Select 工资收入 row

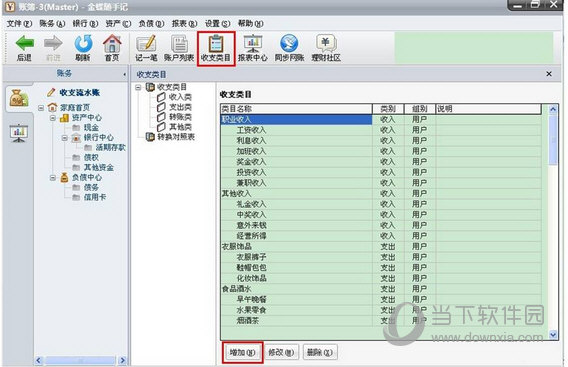click(x=381, y=130)
